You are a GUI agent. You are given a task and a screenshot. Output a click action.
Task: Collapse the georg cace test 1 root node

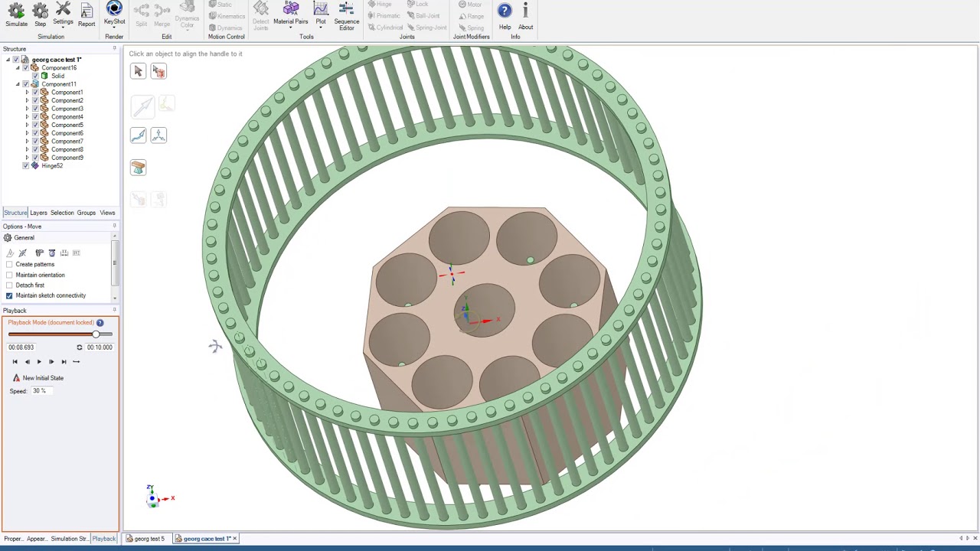(x=8, y=60)
